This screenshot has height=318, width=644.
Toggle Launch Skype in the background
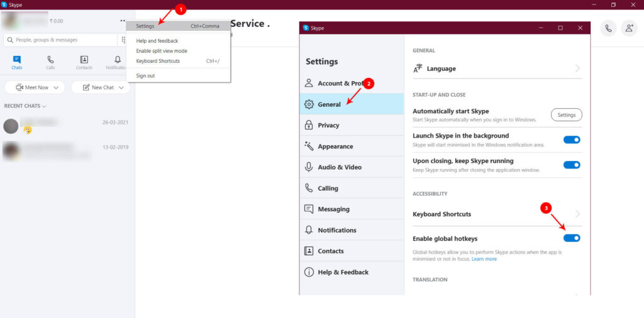pos(572,140)
